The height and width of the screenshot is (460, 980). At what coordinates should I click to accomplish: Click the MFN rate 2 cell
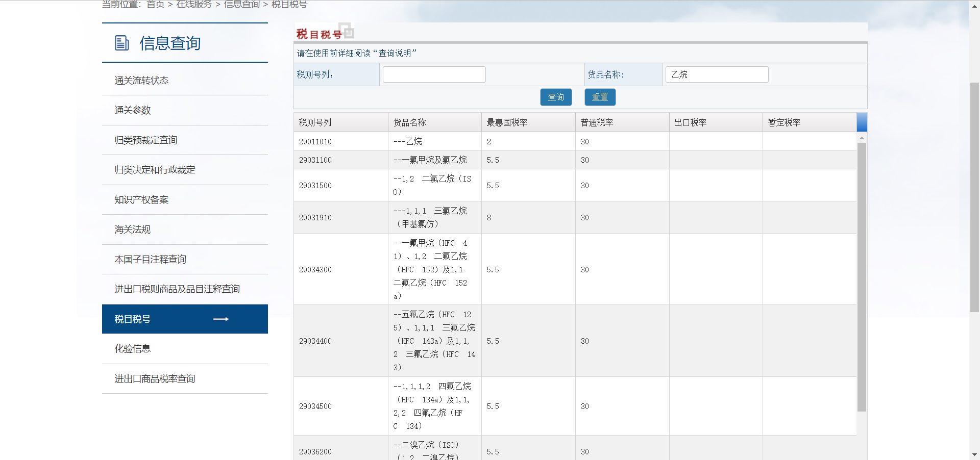(528, 141)
